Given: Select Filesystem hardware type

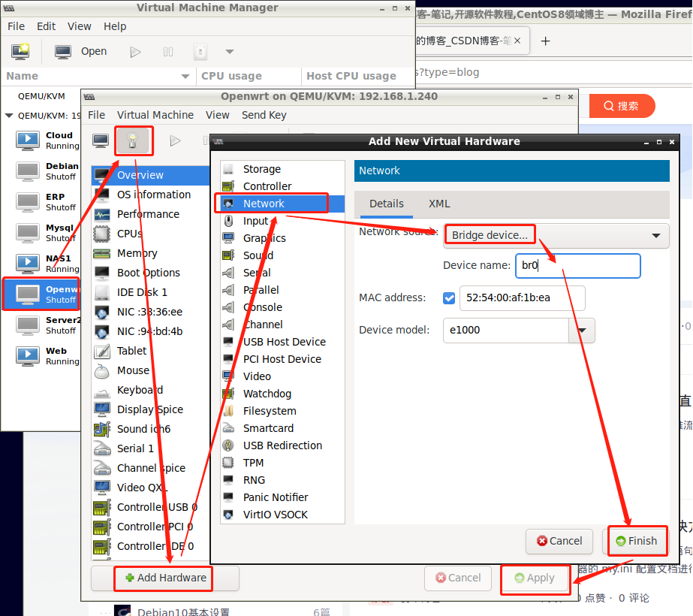Looking at the screenshot, I should click(282, 411).
